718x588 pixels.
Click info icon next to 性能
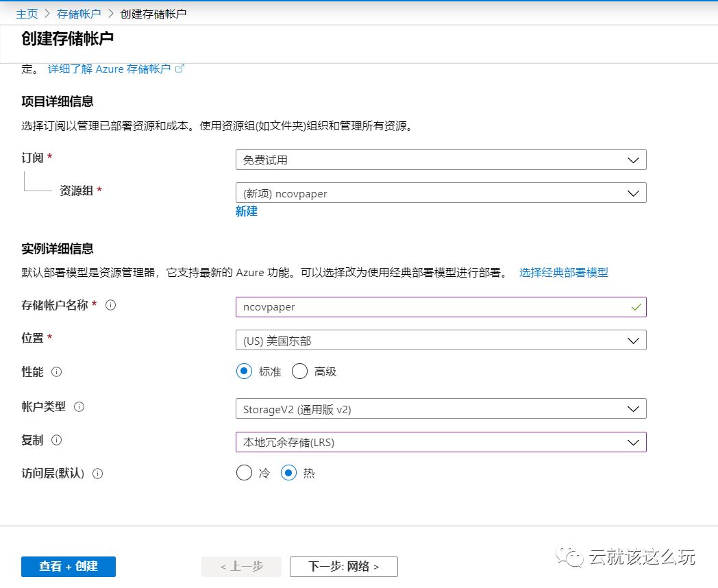coord(56,372)
